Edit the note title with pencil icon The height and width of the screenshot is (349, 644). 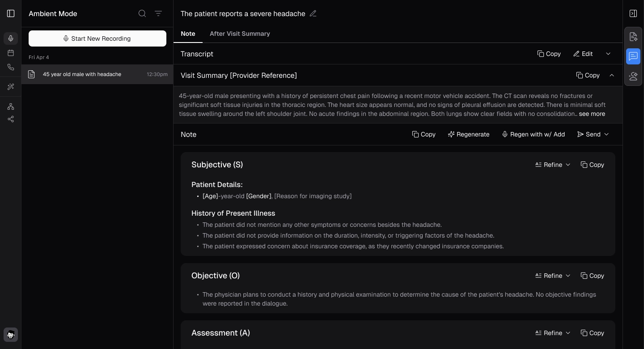pos(313,13)
